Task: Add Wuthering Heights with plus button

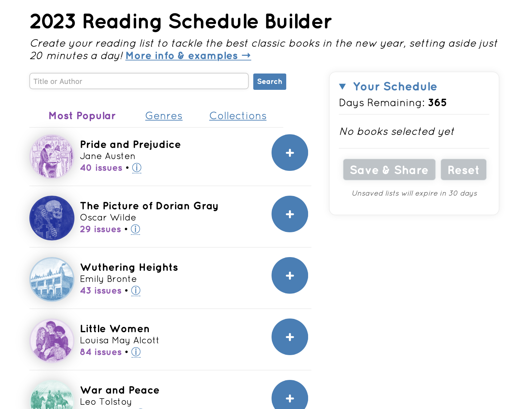Action: pos(289,275)
